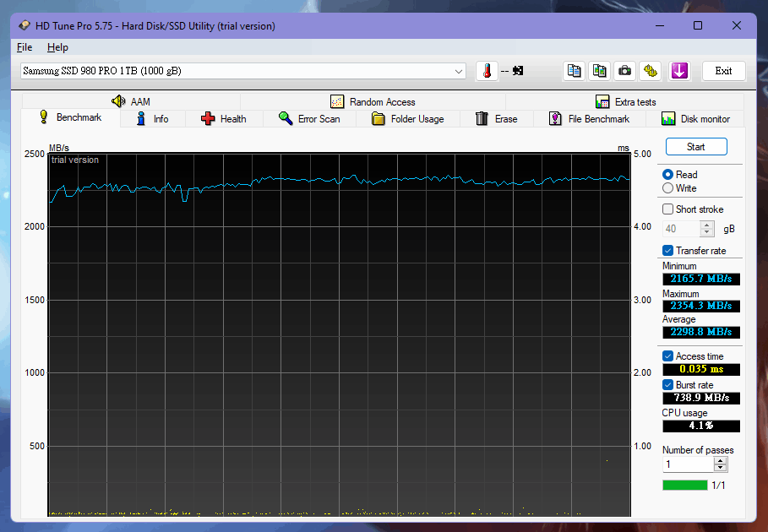Screen dimensions: 768x532
Task: Open the Health tab
Action: click(224, 119)
